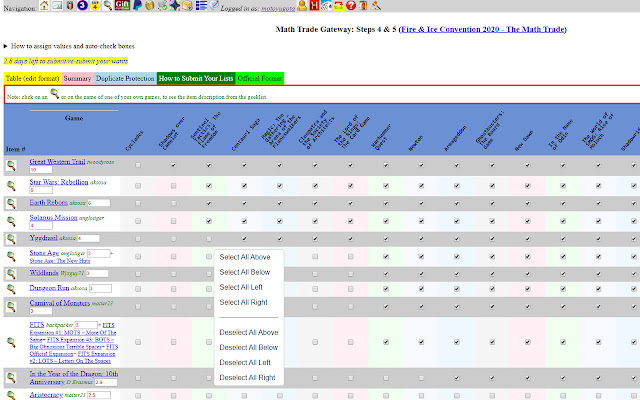
Task: Check Cleopatra box in the FITS row
Action: 315,342
